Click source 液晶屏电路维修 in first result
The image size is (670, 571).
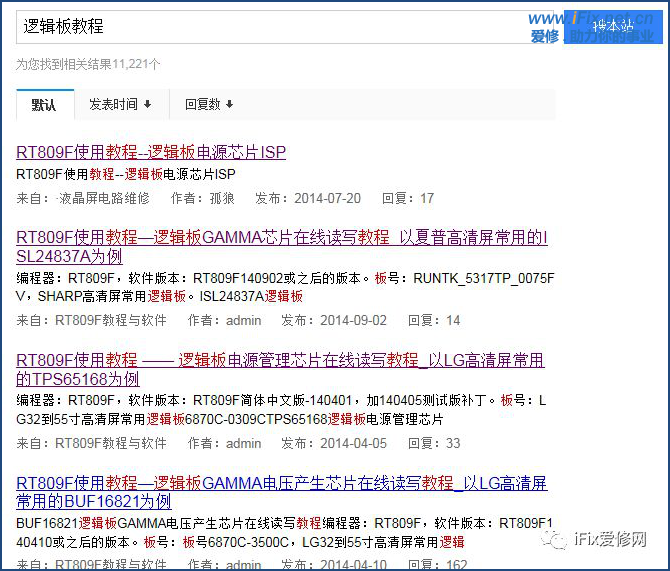(x=104, y=198)
